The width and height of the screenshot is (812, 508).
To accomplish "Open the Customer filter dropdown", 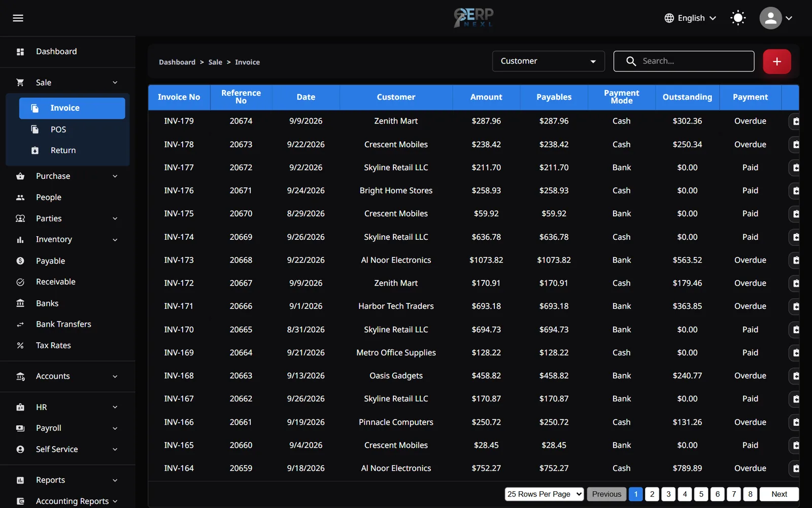I will point(548,61).
